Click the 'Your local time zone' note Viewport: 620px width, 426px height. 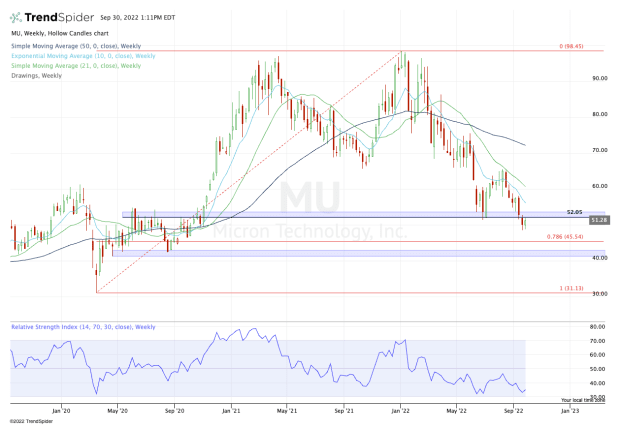point(583,400)
